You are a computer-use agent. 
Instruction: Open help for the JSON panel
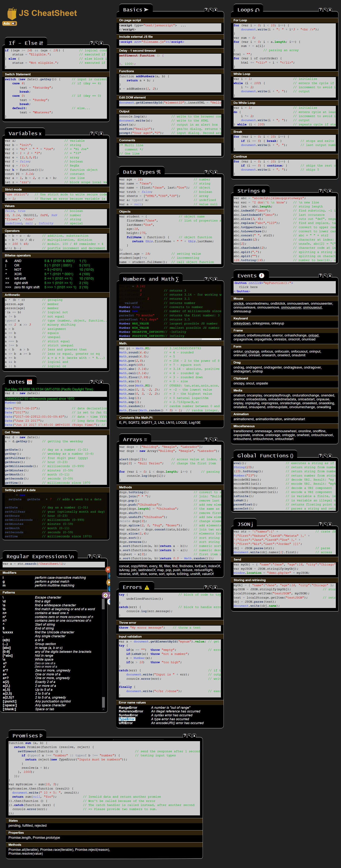320,524
